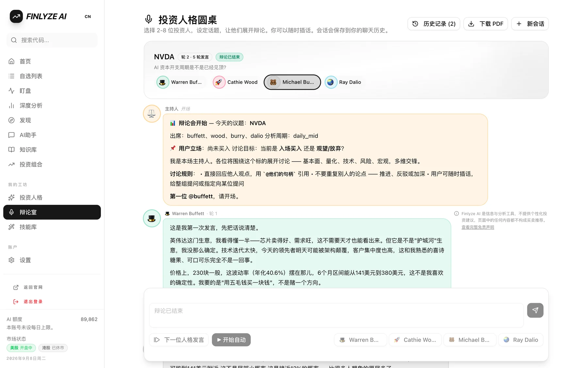Click the paper plane send icon
The width and height of the screenshot is (588, 368).
click(535, 310)
